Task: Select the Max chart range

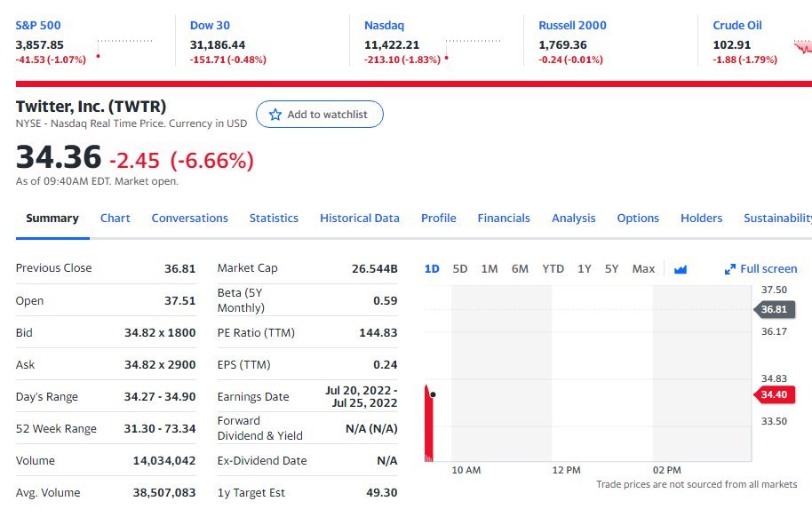Action: [x=643, y=269]
